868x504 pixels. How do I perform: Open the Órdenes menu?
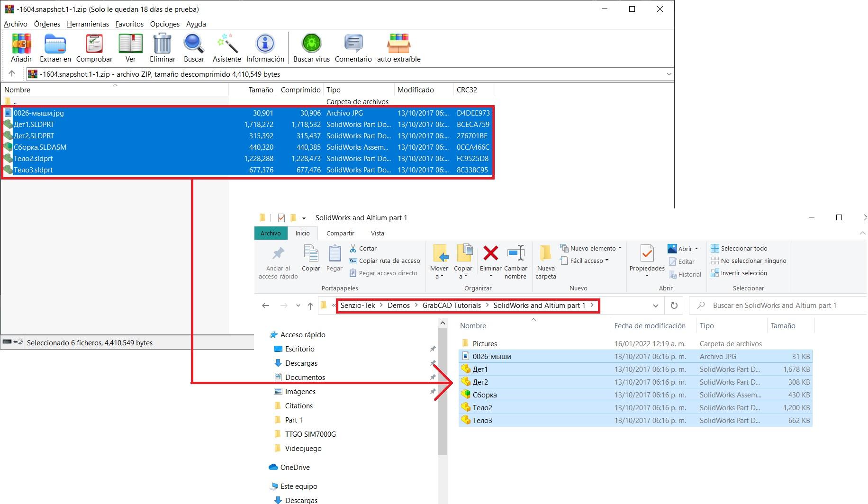click(47, 24)
